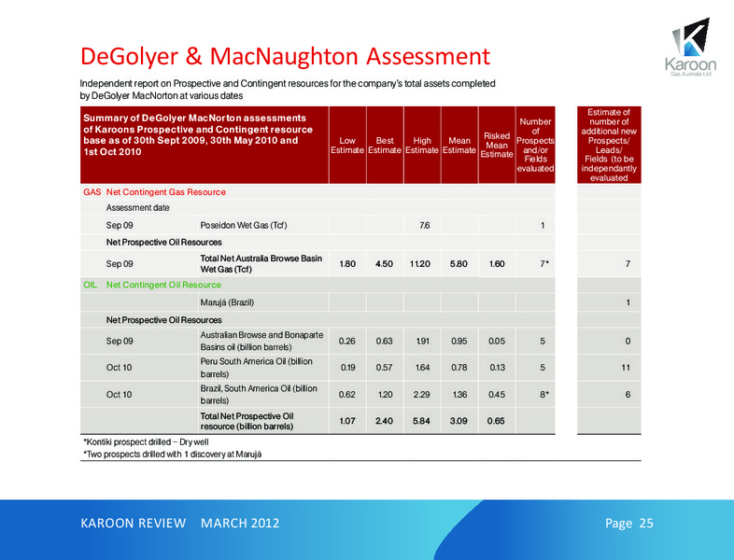This screenshot has width=734, height=560.
Task: Select 'OIL Net Contingent Oil Resource' heading
Action: (x=152, y=285)
